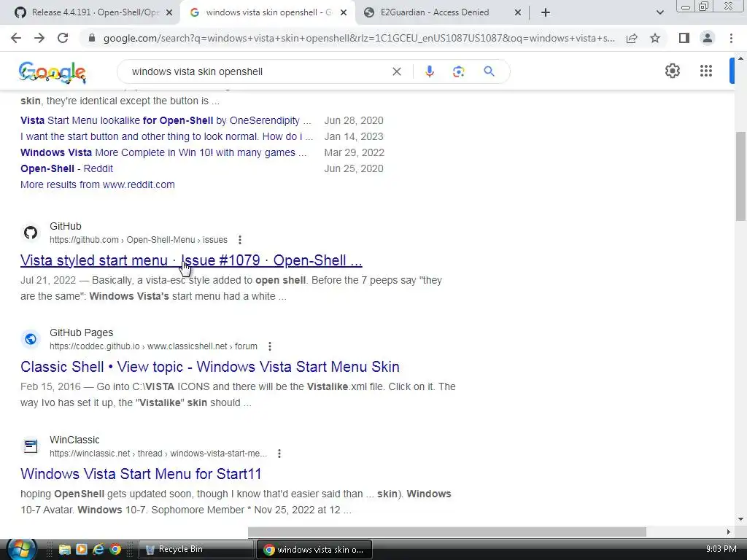
Task: Open more options for the WinClassic result
Action: click(x=279, y=454)
